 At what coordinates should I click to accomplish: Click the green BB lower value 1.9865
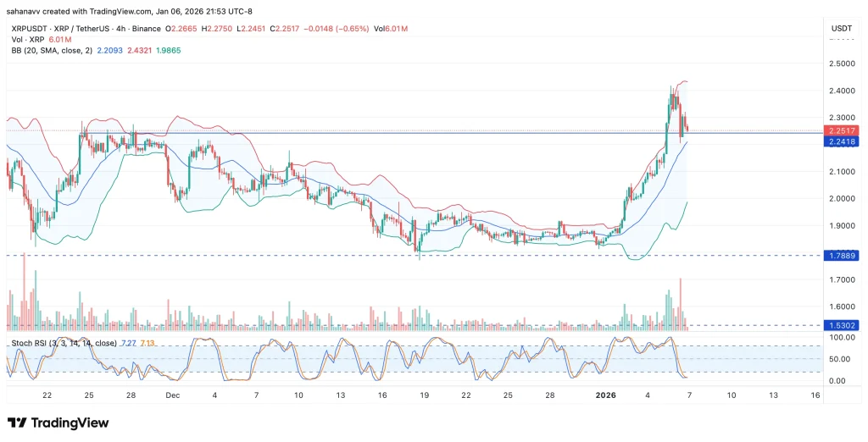[x=167, y=51]
